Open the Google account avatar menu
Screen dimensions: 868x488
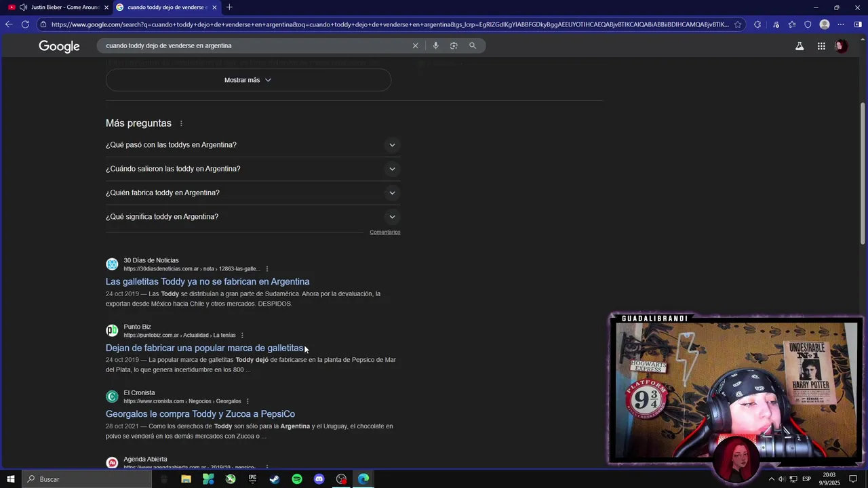[x=841, y=46]
